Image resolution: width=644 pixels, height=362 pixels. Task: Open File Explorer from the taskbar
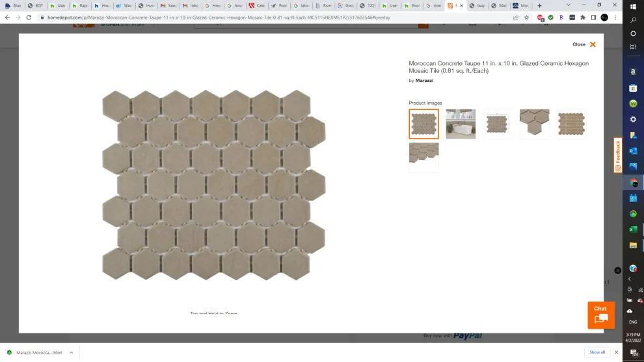[x=633, y=245]
